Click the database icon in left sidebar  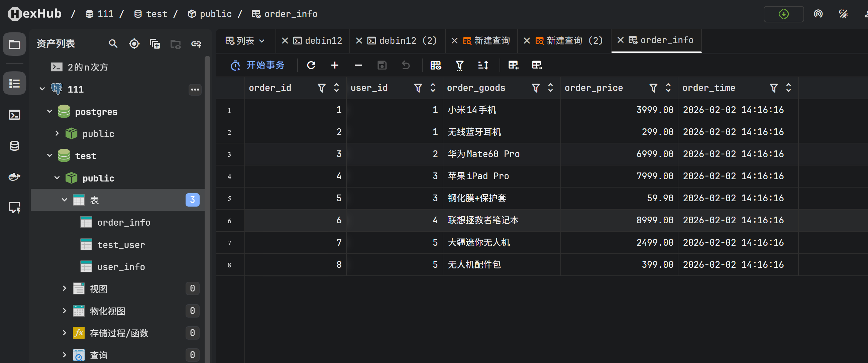tap(14, 146)
